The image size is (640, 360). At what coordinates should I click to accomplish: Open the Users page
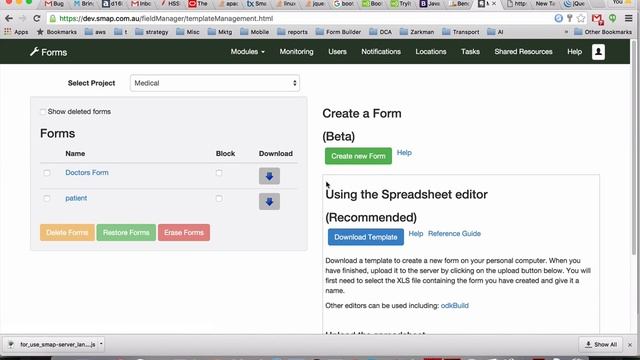pos(337,52)
